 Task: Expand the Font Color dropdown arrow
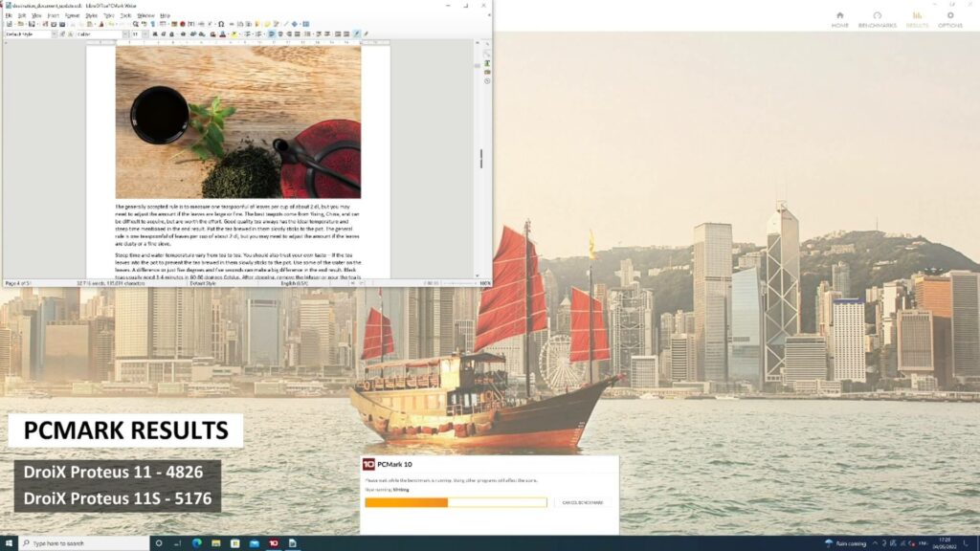tap(227, 34)
